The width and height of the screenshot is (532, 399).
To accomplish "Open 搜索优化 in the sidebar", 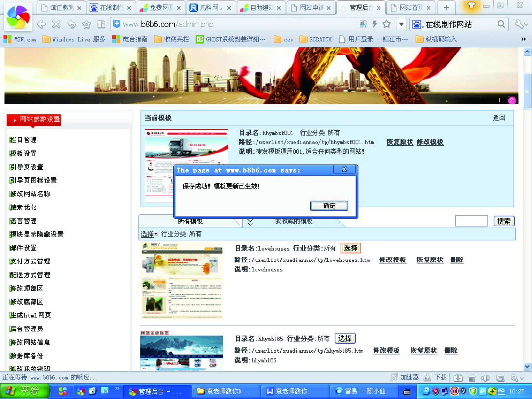I will coord(23,208).
